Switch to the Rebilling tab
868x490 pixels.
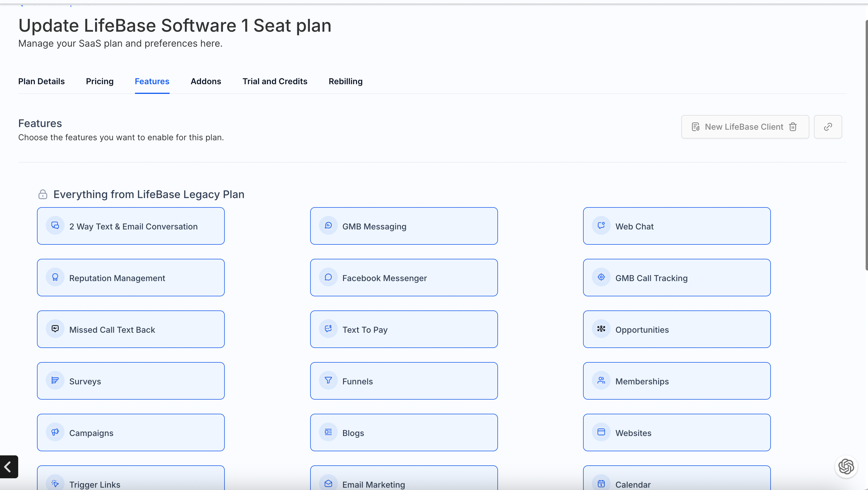pos(346,81)
